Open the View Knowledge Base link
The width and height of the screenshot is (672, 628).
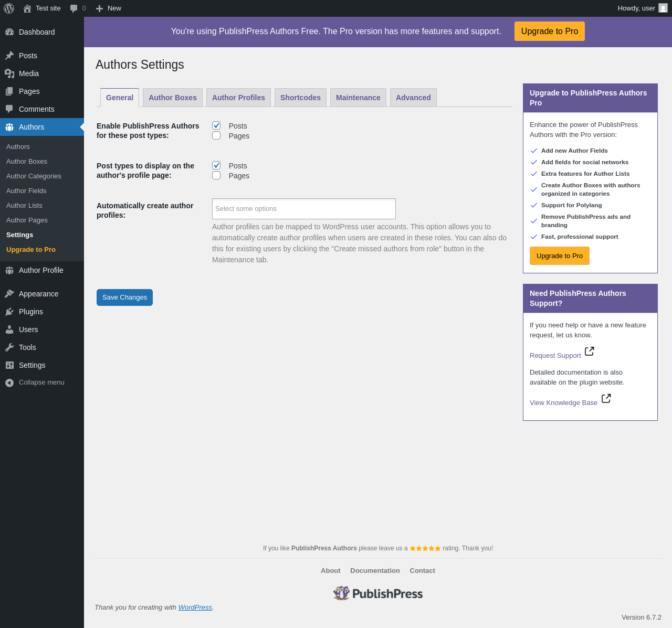tap(563, 403)
